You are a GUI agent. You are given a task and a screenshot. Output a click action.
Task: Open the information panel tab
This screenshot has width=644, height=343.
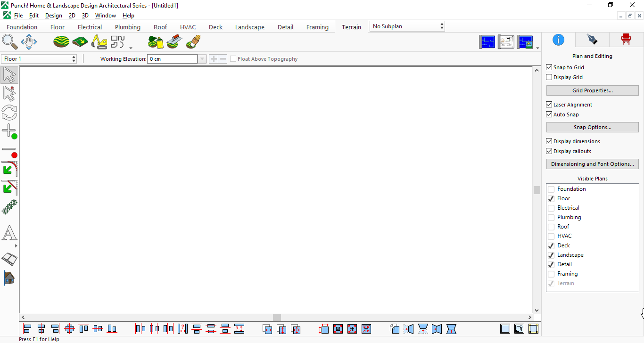click(x=558, y=40)
